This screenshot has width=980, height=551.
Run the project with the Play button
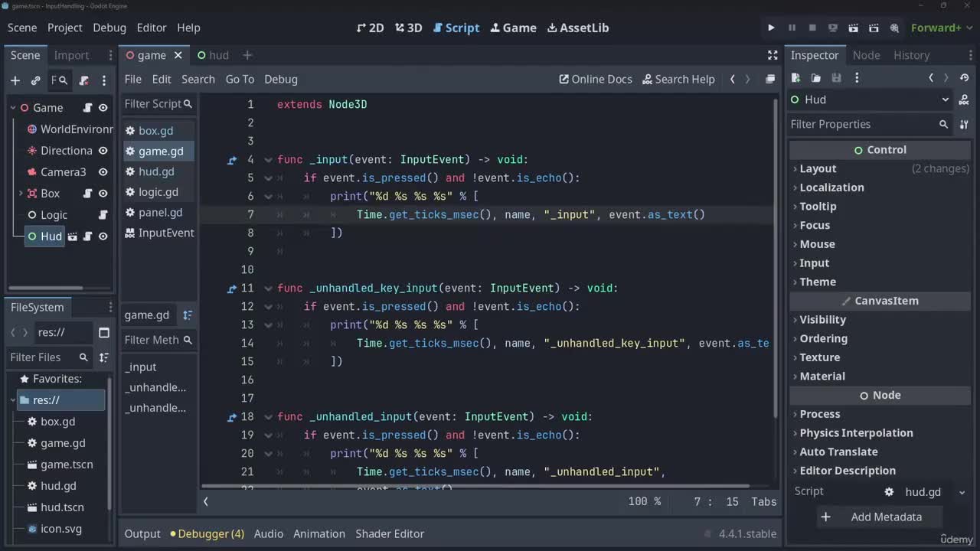771,28
